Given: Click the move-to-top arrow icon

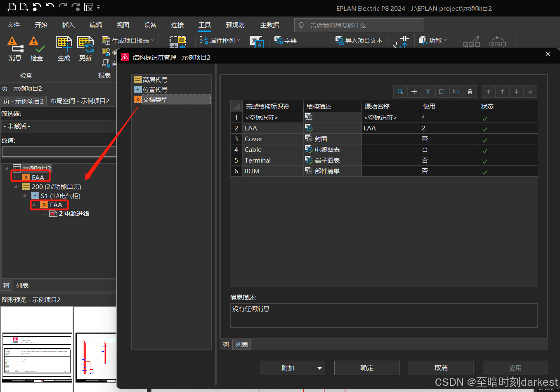Looking at the screenshot, I should 489,92.
